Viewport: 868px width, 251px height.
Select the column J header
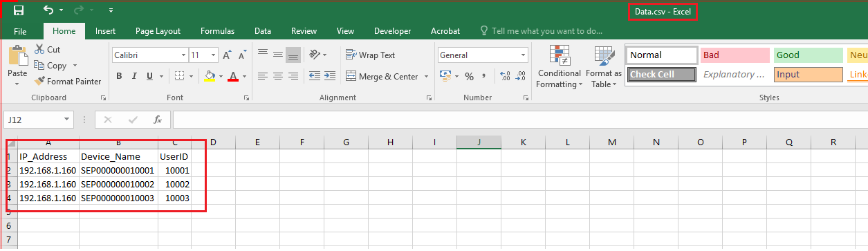click(x=479, y=142)
